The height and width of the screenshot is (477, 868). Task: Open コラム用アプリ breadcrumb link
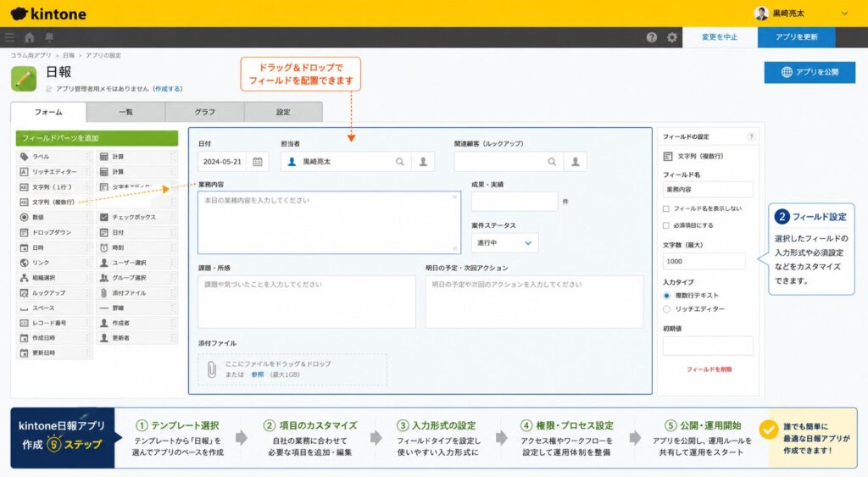pos(31,55)
